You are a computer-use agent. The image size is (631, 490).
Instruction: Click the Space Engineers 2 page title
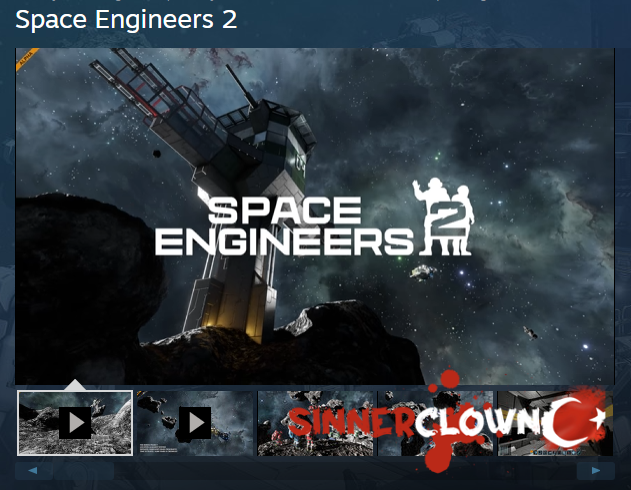[x=126, y=19]
